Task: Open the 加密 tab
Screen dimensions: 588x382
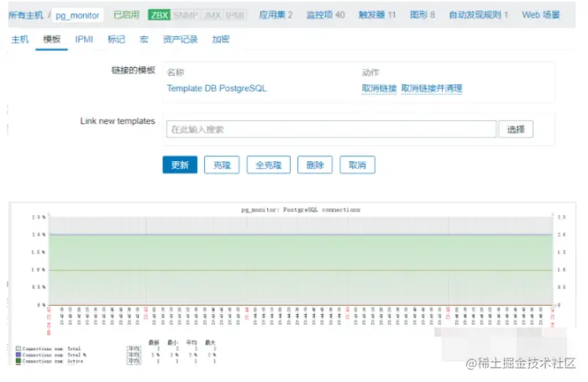Action: click(x=220, y=39)
